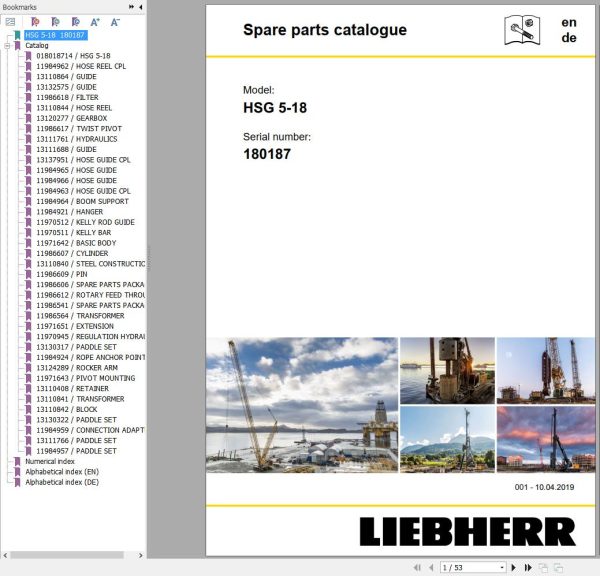This screenshot has width=600, height=576.
Task: Open bookmark 11970945 / REGULATION HYDRAULIC
Action: point(91,336)
